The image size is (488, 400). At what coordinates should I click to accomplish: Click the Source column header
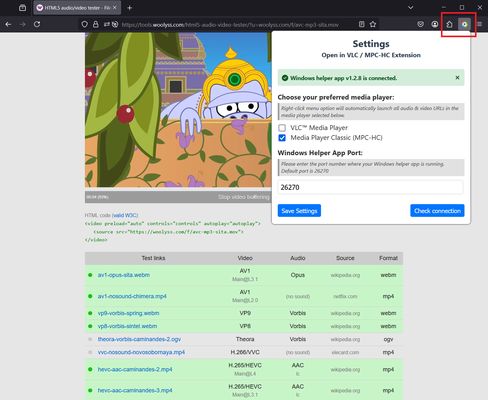point(345,258)
